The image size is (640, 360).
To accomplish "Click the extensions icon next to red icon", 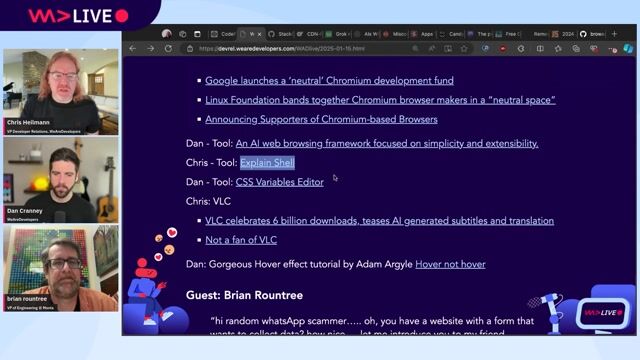I will [x=521, y=49].
